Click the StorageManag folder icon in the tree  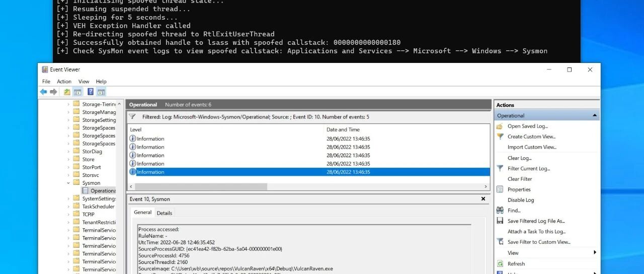[76, 112]
